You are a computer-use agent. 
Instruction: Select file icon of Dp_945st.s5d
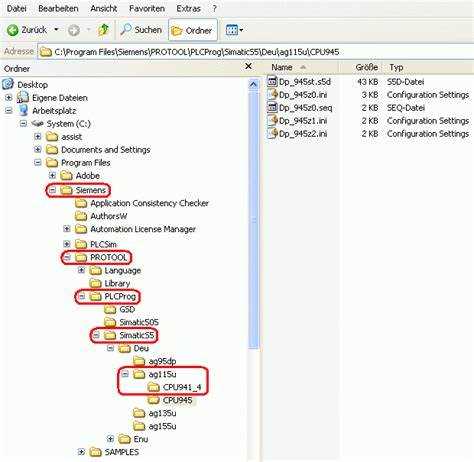(272, 81)
